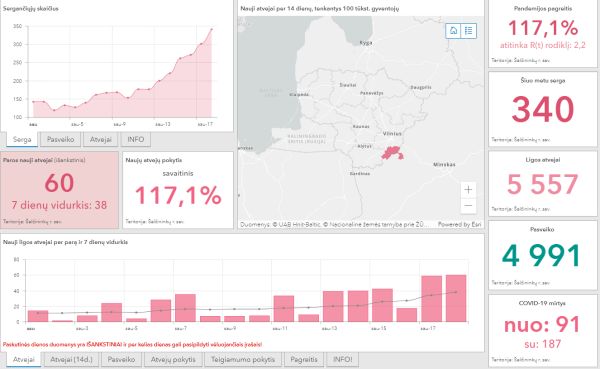Open the Pasveiko tab under top chart

click(x=60, y=139)
